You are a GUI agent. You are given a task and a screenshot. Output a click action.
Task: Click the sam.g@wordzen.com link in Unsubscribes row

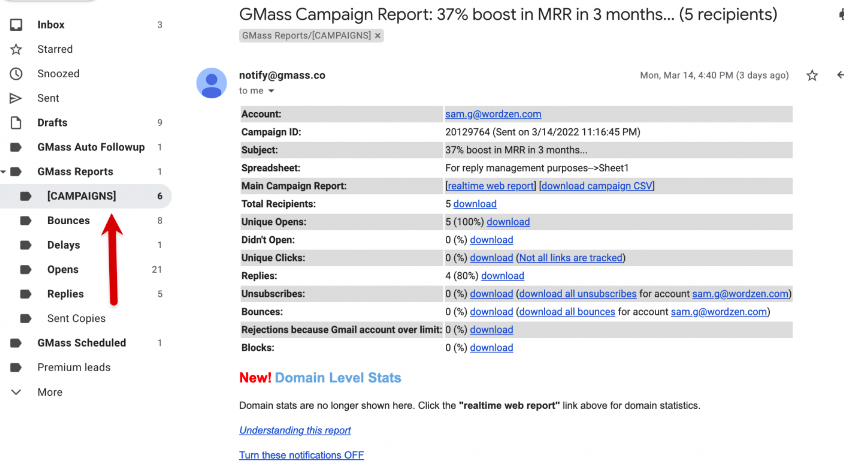(x=740, y=294)
